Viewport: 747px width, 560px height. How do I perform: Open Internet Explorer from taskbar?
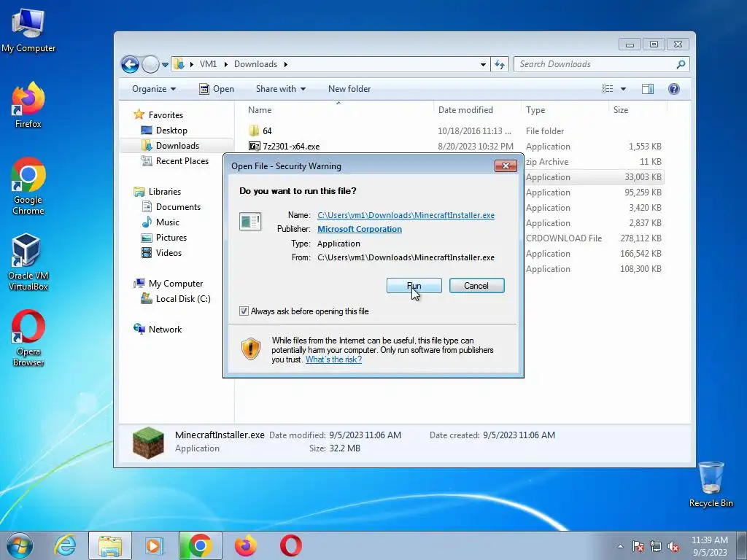click(65, 545)
